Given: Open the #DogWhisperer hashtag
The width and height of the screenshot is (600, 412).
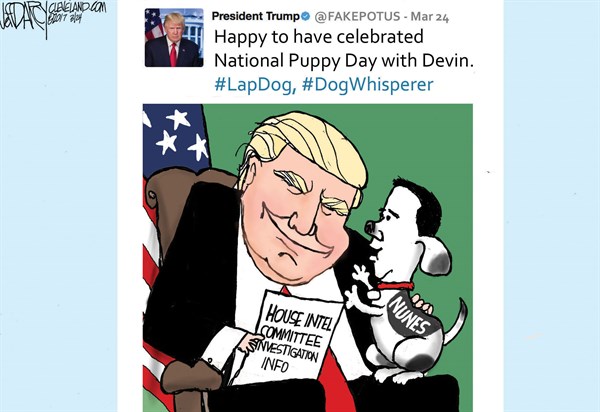Looking at the screenshot, I should pyautogui.click(x=368, y=85).
